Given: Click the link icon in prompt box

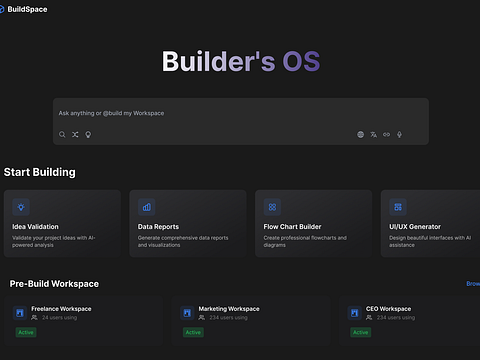Looking at the screenshot, I should coord(386,134).
